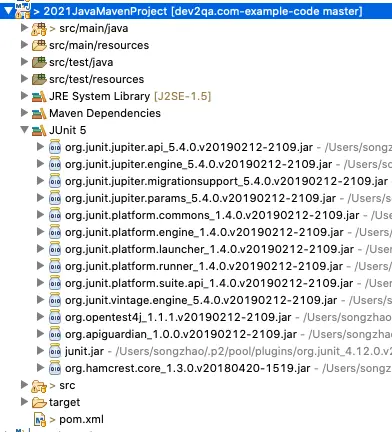The image size is (392, 432).
Task: Select org.junit.jupiter.api_5.4.0 jar name
Action: click(189, 147)
